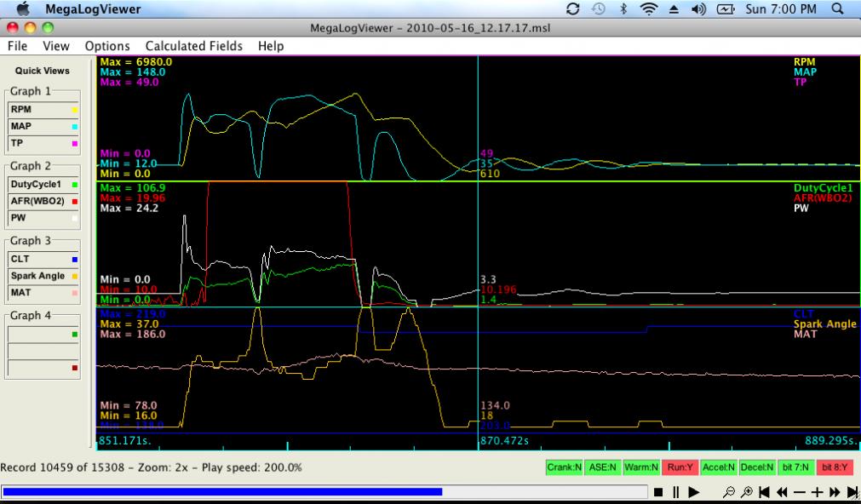
Task: Zoom in with the magnifier plus icon
Action: click(747, 492)
